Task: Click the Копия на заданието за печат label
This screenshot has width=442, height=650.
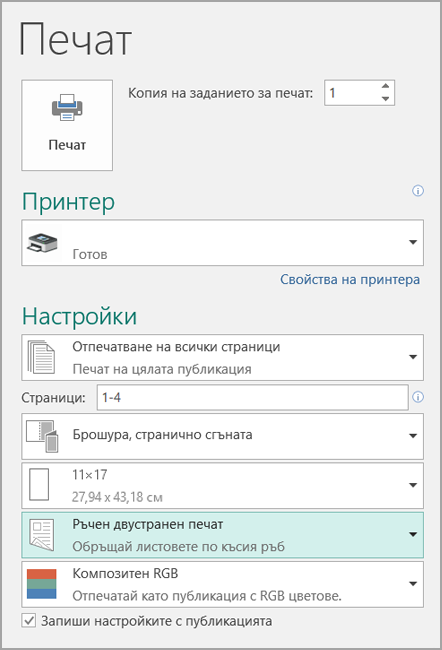Action: click(x=221, y=93)
